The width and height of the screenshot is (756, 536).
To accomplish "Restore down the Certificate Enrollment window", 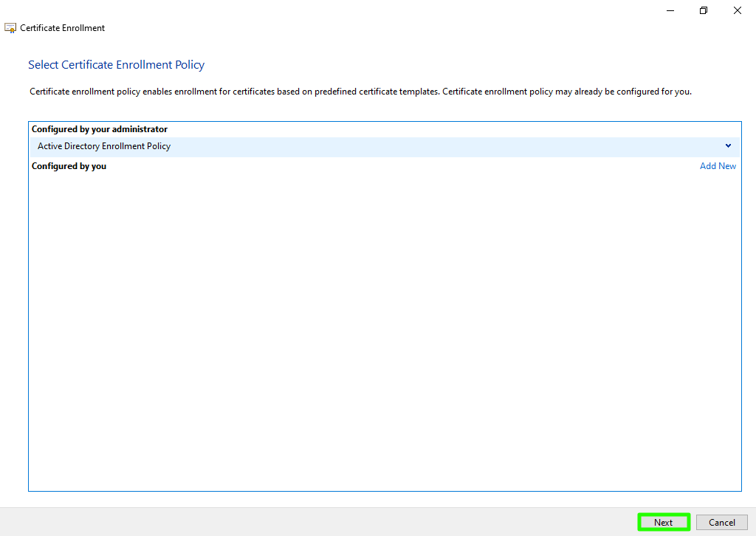I will tap(704, 10).
